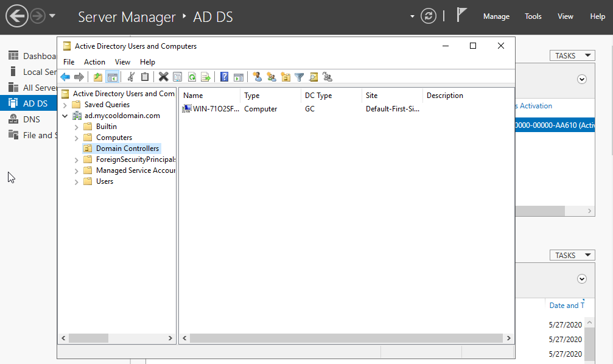This screenshot has height=364, width=613.
Task: Click the Find objects toolbar icon
Action: point(314,77)
